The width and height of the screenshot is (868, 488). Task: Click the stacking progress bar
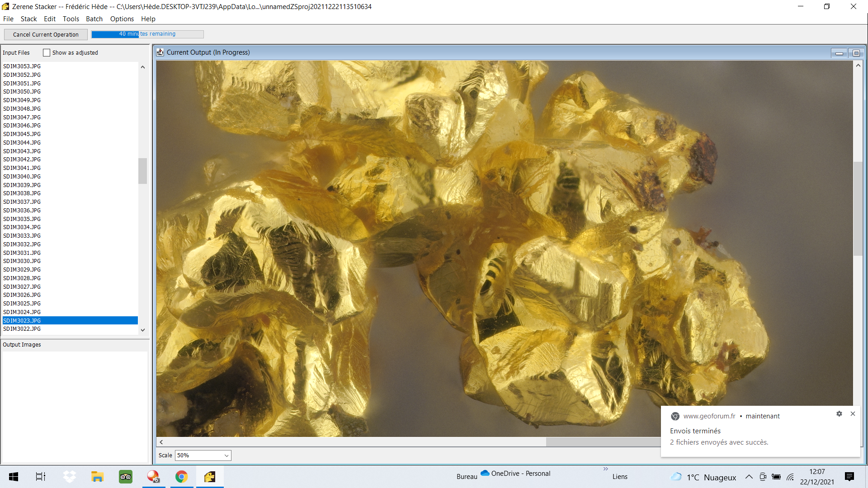(x=147, y=34)
